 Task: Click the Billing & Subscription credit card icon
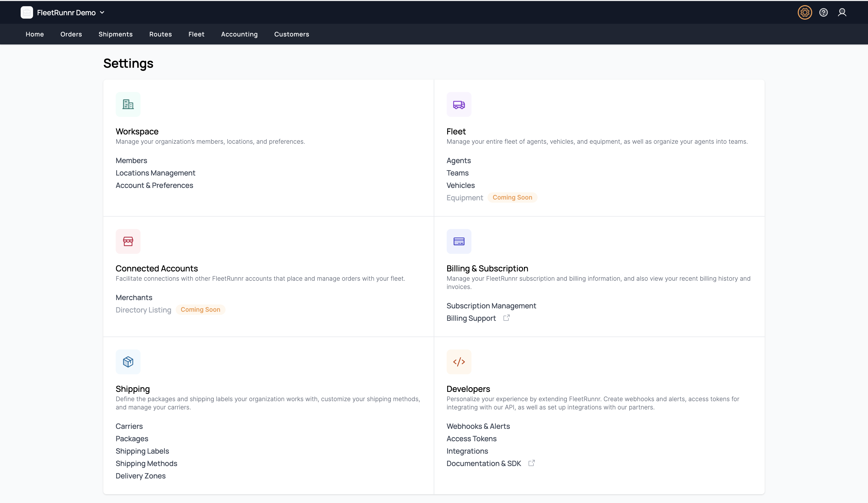click(459, 241)
